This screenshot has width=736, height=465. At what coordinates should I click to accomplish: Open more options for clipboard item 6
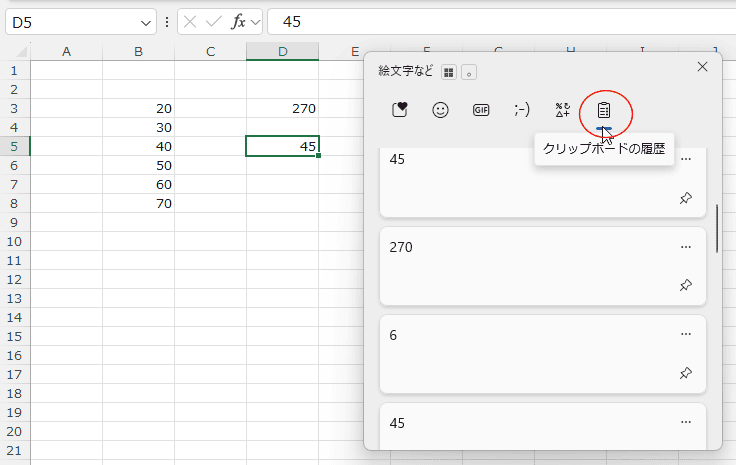click(x=685, y=334)
